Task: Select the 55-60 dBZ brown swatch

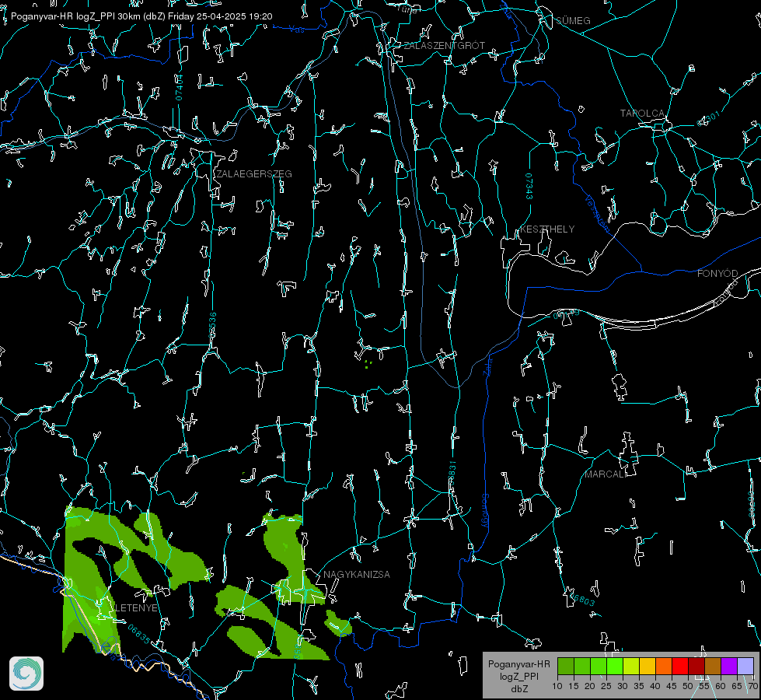Action: [713, 666]
